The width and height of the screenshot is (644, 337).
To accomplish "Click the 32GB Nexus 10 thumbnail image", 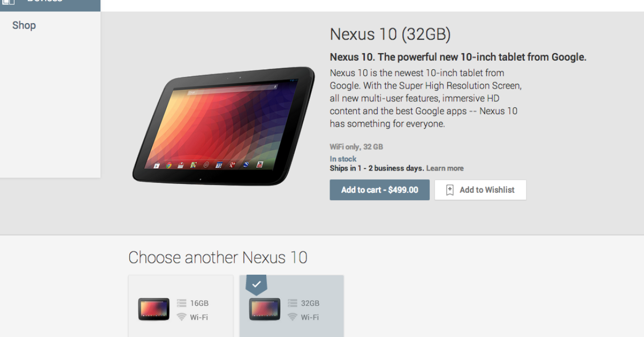I will pos(265,309).
